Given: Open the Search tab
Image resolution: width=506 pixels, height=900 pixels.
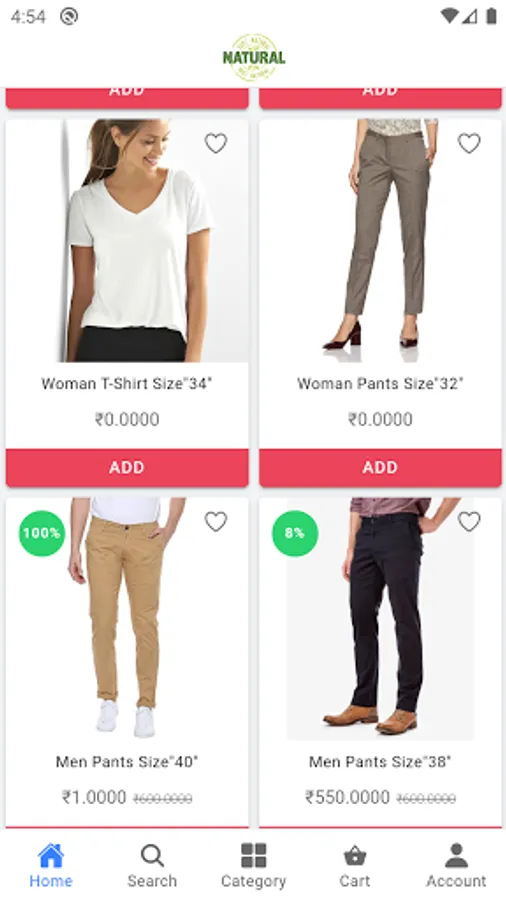Looking at the screenshot, I should click(152, 866).
